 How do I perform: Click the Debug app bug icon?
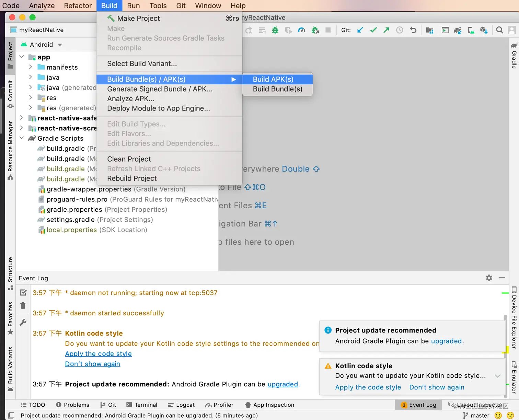(x=275, y=30)
